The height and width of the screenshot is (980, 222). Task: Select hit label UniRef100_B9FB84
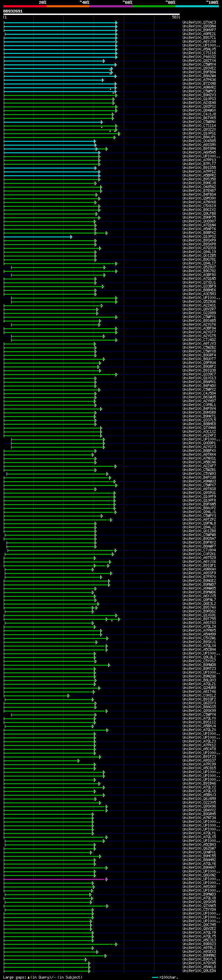[x=199, y=72]
